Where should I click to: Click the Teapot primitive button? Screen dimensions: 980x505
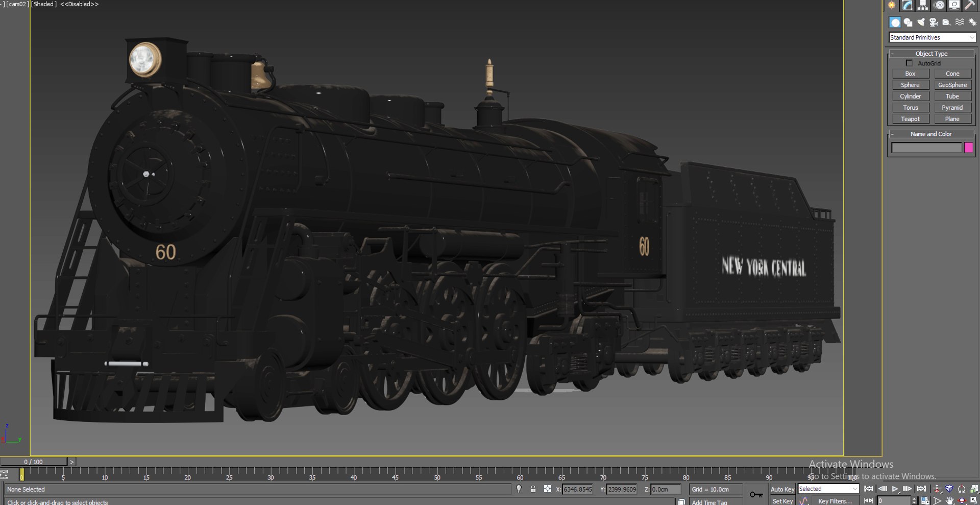[x=911, y=119]
